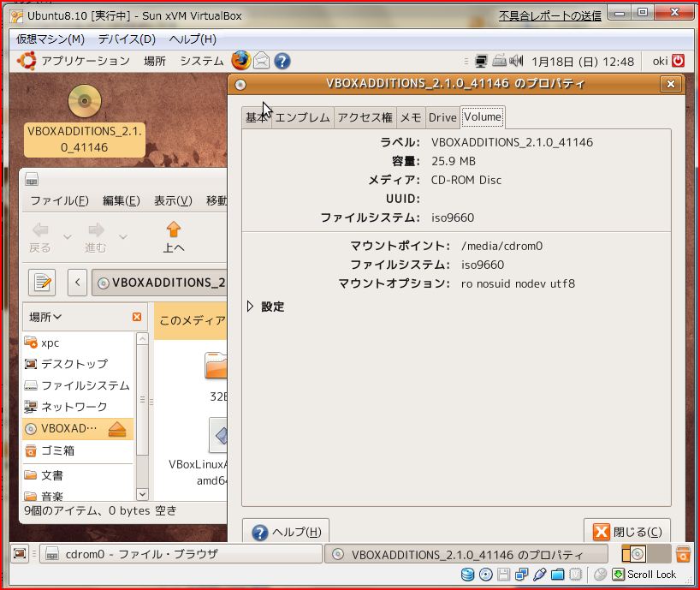The image size is (700, 590).
Task: Click VirtualBox floppy status icon
Action: [503, 575]
